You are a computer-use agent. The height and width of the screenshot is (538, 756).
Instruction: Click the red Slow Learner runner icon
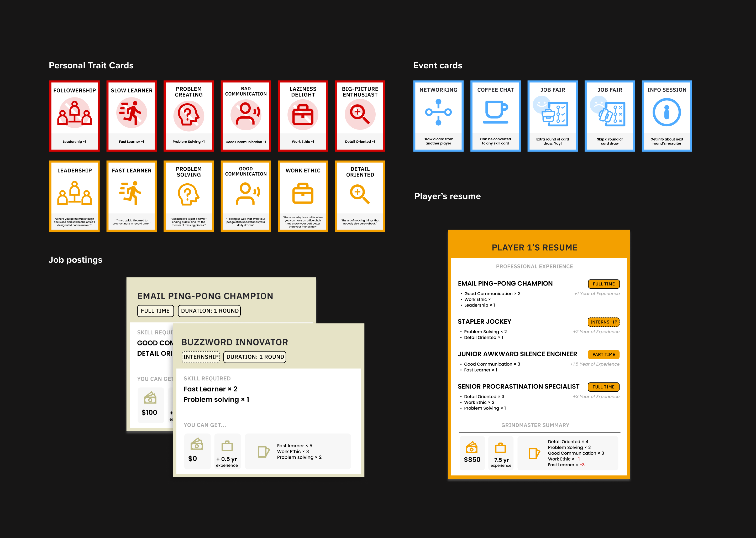[x=132, y=113]
